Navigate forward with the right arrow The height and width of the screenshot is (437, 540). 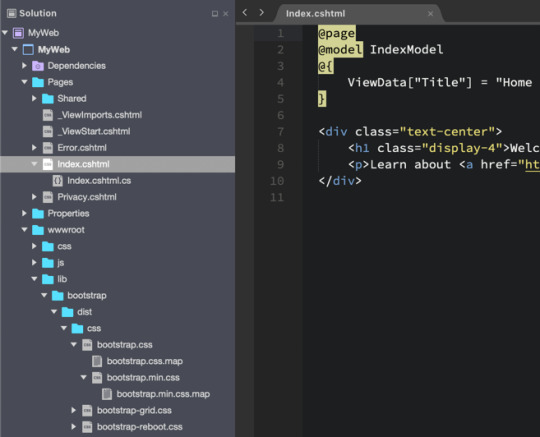261,13
